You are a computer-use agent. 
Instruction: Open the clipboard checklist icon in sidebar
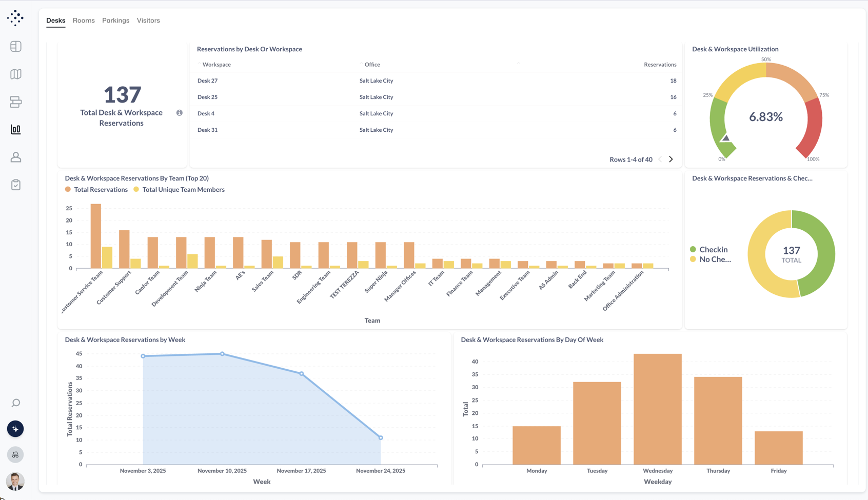pos(15,185)
